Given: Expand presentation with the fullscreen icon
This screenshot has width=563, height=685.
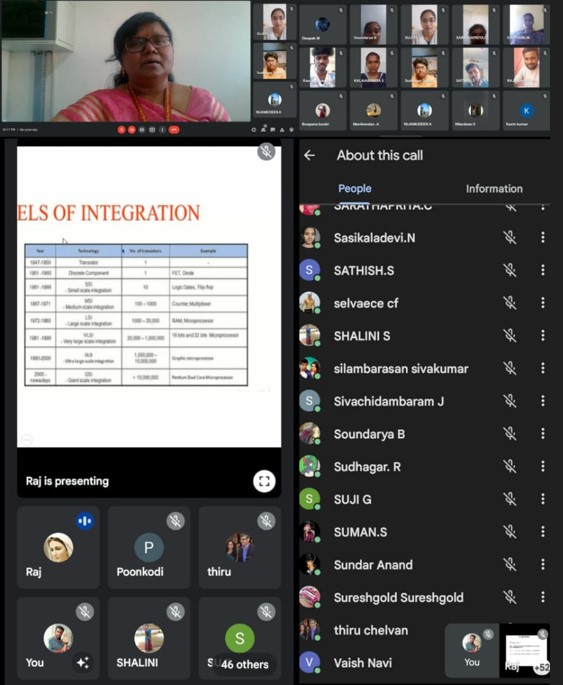Looking at the screenshot, I should click(264, 481).
